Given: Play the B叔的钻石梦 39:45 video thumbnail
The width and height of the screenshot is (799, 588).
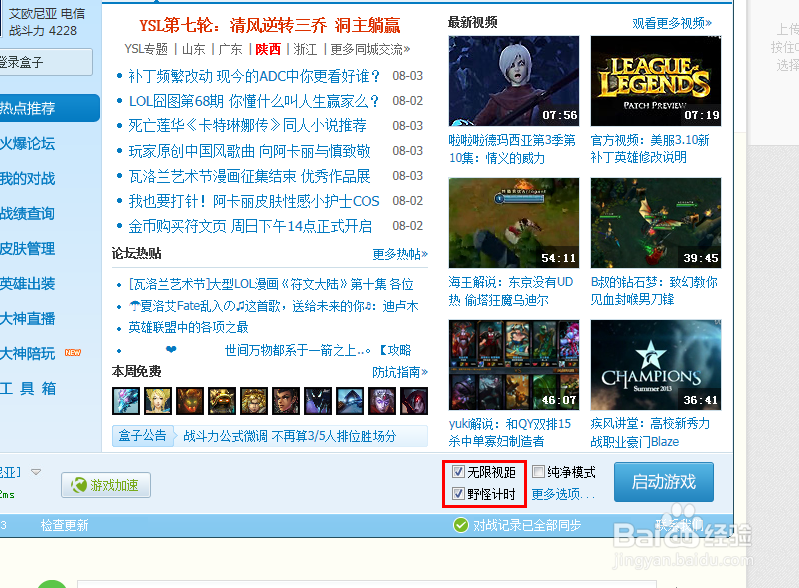Looking at the screenshot, I should pos(656,223).
